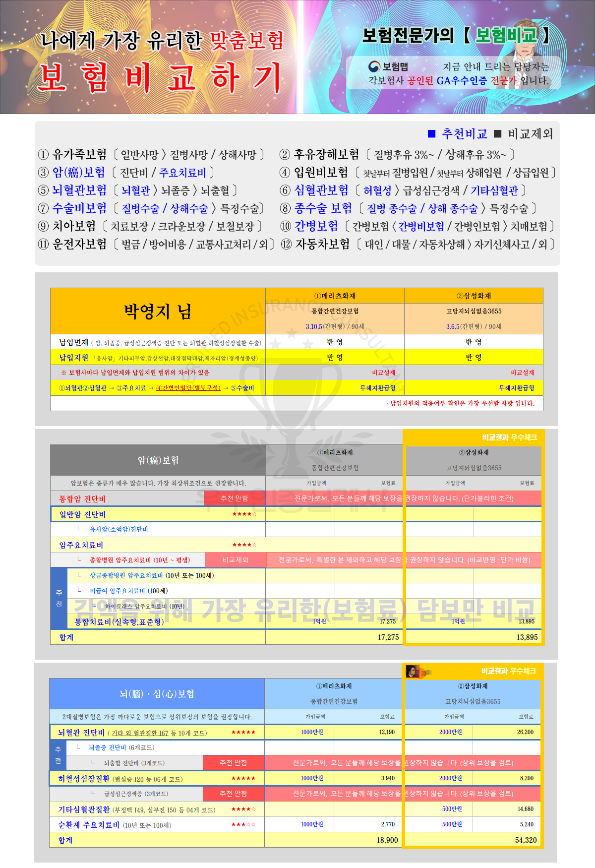Click the yellow 납입지원 row label
Image resolution: width=595 pixels, height=868 pixels.
click(73, 358)
